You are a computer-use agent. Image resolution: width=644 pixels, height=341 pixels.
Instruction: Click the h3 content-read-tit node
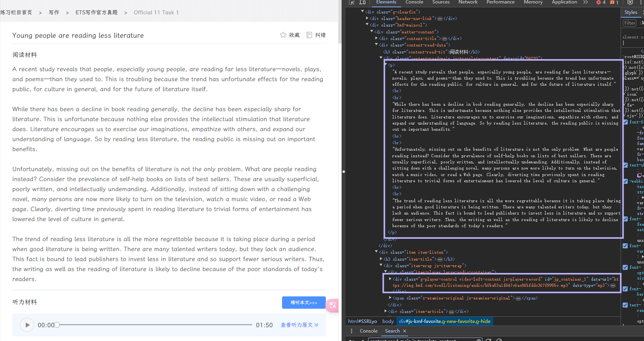click(x=431, y=52)
